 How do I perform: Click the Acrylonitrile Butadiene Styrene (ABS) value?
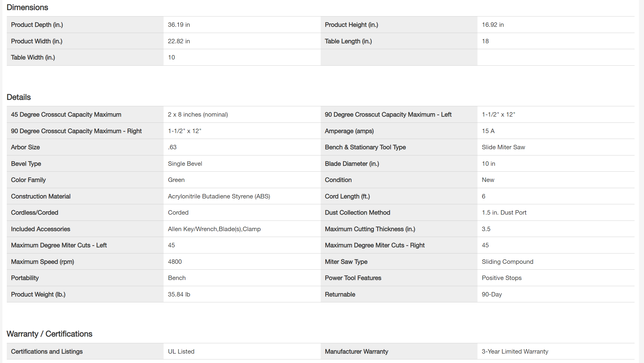(219, 196)
